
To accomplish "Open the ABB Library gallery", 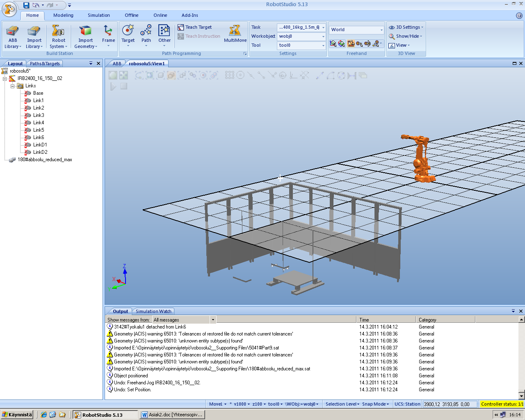I will point(13,37).
